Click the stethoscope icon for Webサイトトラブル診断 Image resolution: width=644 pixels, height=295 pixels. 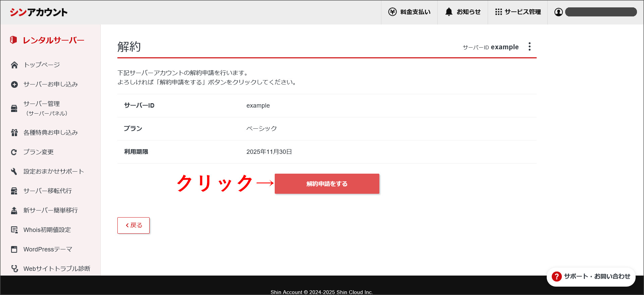click(x=14, y=269)
